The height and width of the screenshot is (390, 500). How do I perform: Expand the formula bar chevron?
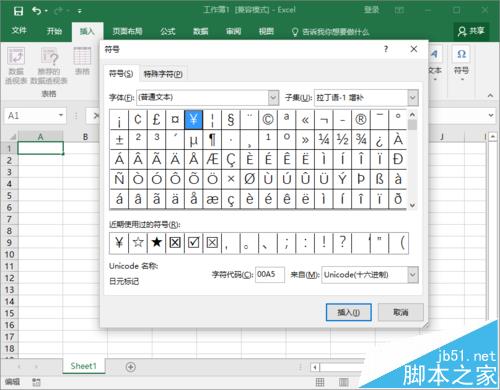491,115
